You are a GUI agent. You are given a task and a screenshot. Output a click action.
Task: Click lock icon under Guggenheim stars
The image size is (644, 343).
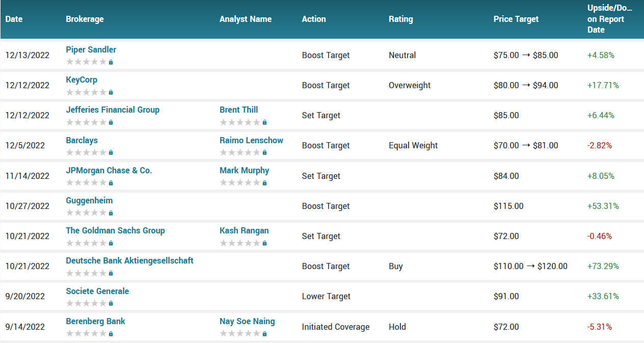point(111,213)
